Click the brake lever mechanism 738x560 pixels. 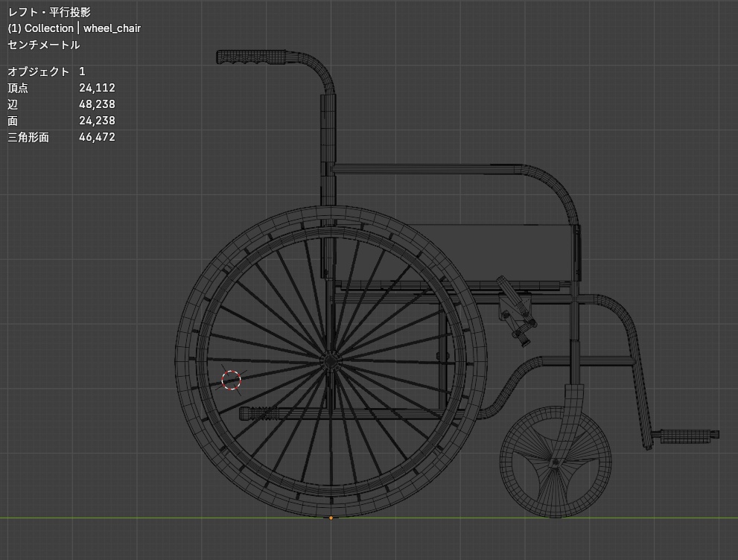(517, 311)
